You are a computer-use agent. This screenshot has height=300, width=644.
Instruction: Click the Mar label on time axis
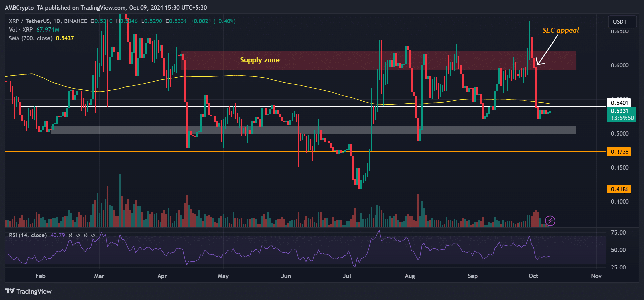tap(99, 276)
